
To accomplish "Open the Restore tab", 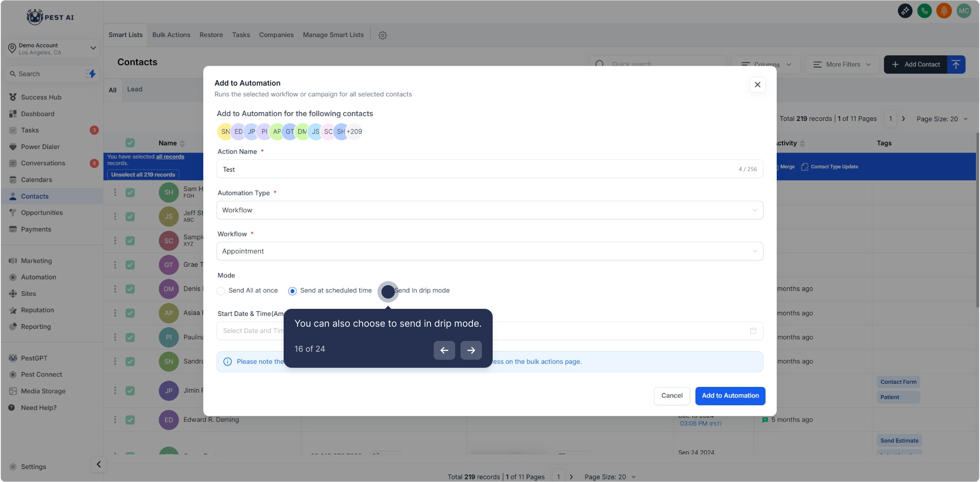I will tap(211, 35).
